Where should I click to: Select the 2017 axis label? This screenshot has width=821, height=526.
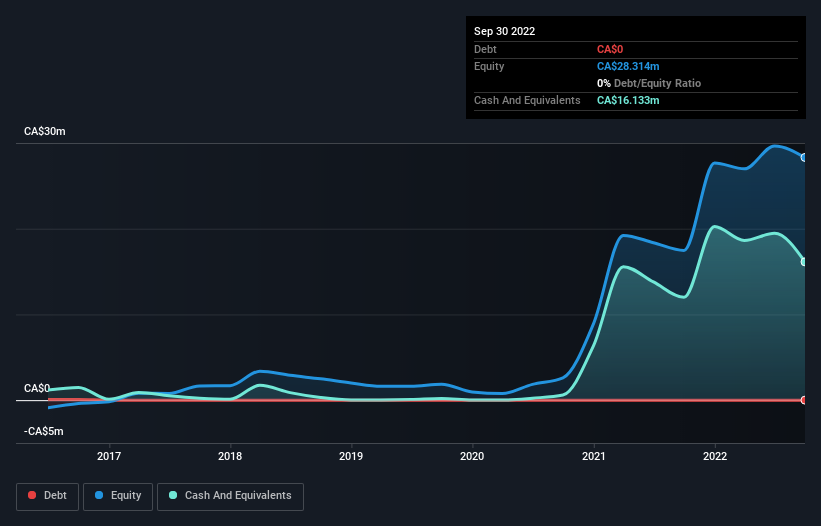tap(109, 456)
